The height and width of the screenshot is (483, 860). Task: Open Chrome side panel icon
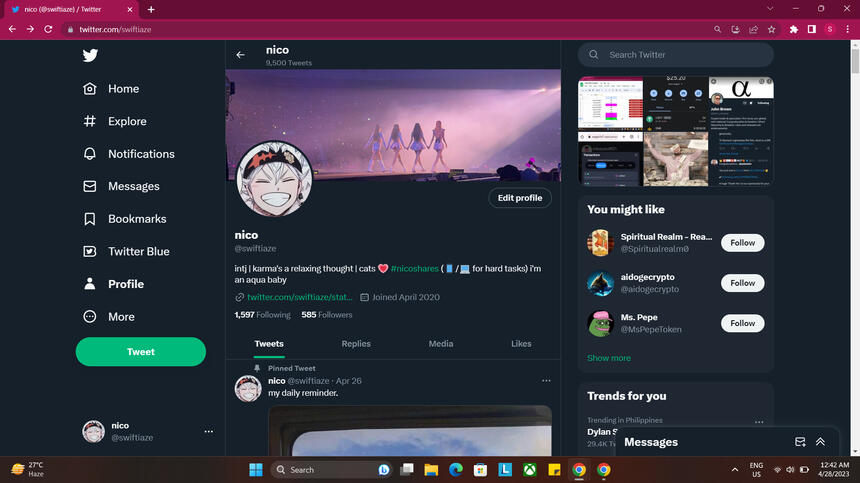(812, 30)
